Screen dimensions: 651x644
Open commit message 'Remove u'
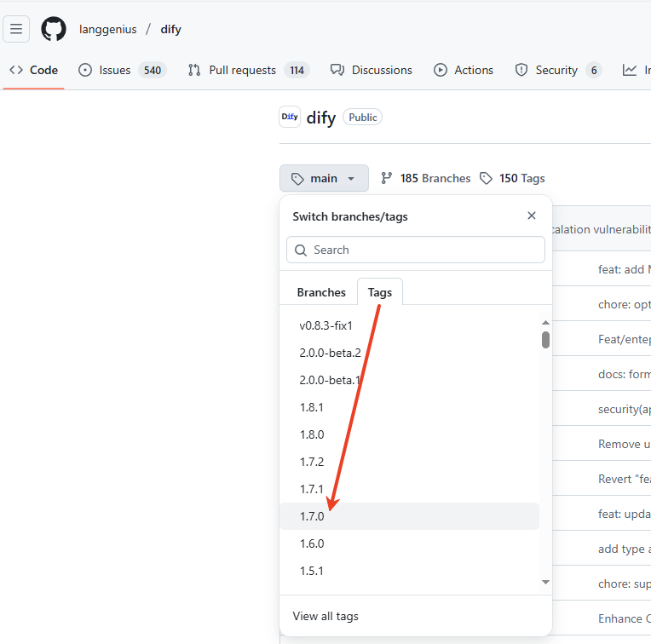624,444
